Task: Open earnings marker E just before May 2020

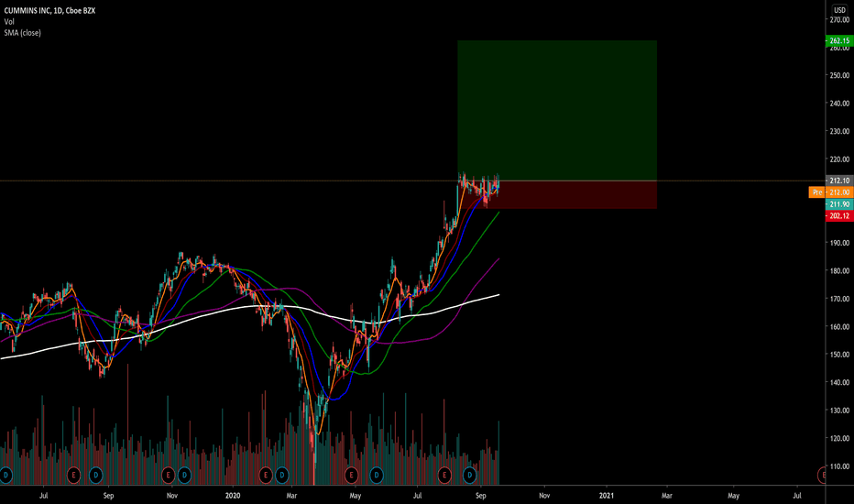Action: (351, 475)
